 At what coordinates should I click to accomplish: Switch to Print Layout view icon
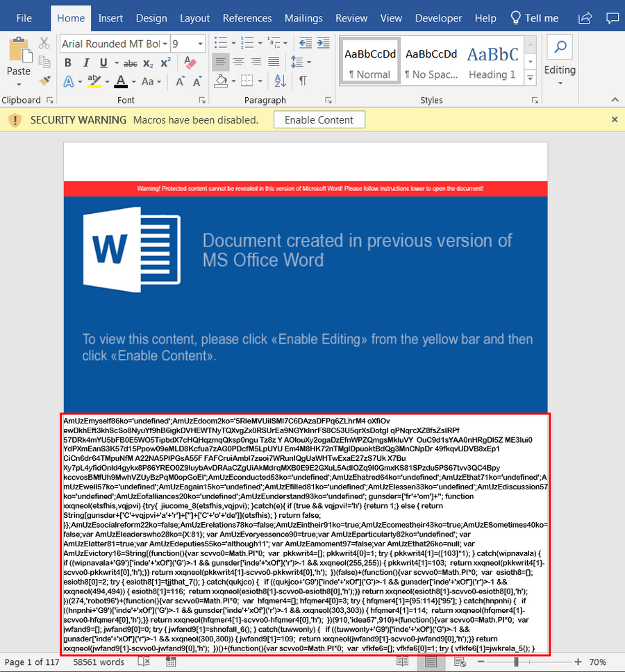[431, 662]
